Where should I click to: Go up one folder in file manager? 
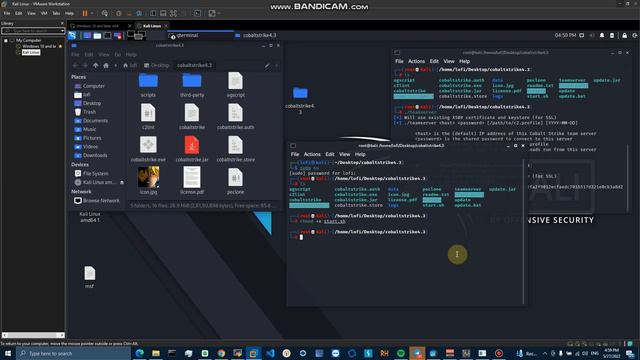pyautogui.click(x=96, y=65)
